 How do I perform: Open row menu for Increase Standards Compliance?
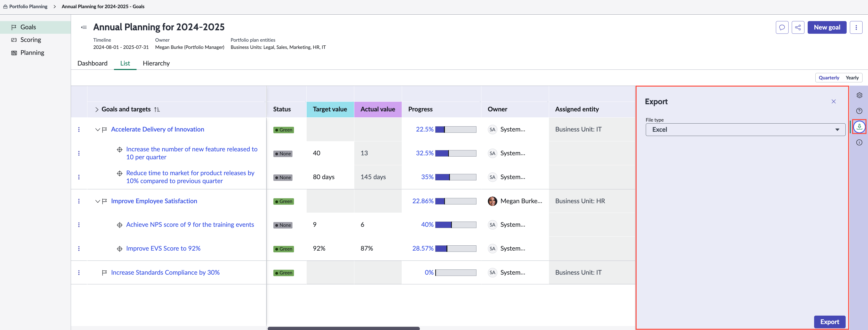(x=79, y=272)
